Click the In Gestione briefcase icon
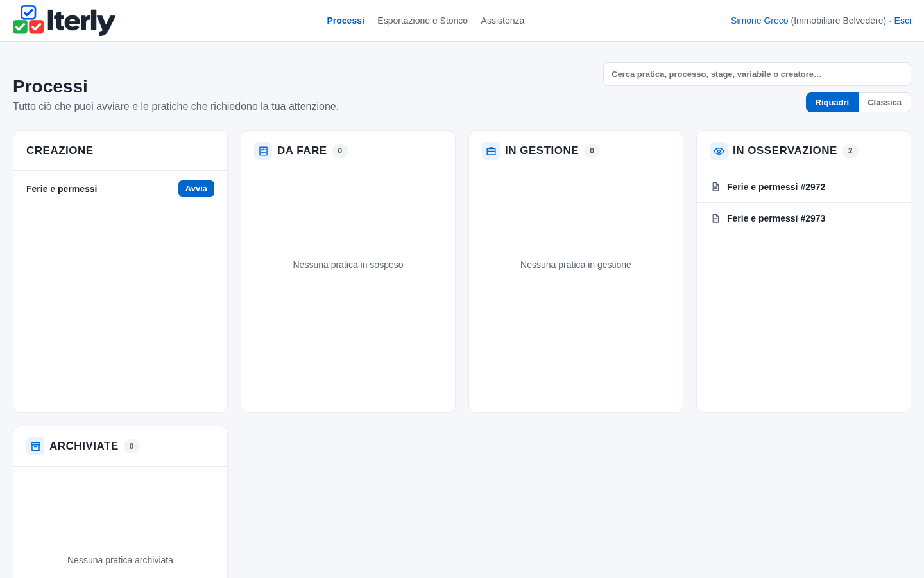This screenshot has width=924, height=578. tap(491, 151)
